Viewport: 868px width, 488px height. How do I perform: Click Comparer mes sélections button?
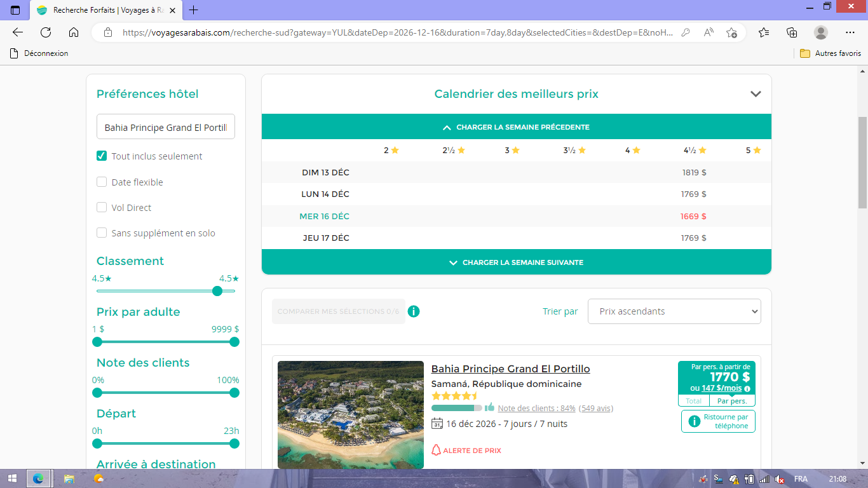tap(339, 311)
